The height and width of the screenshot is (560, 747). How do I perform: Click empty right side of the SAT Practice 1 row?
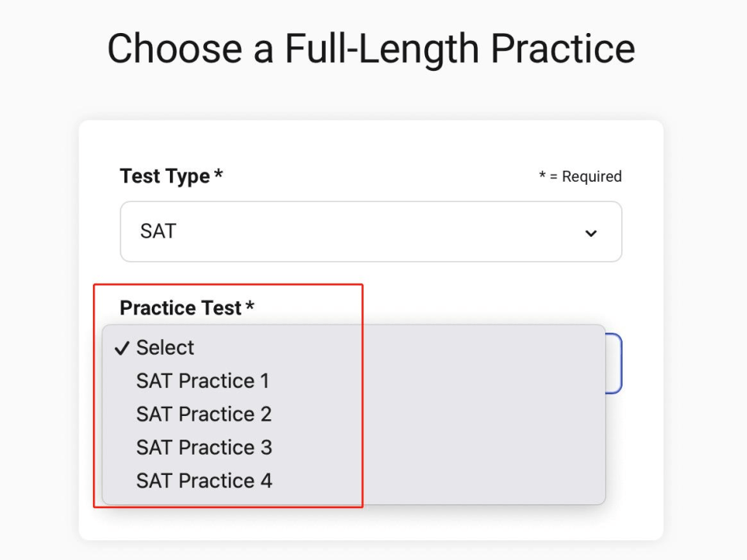[x=472, y=381]
